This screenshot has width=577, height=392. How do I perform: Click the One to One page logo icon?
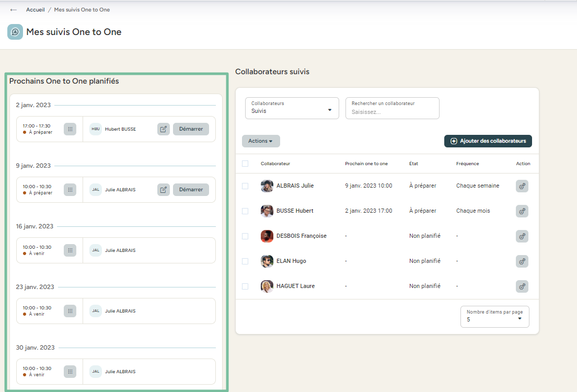[15, 32]
